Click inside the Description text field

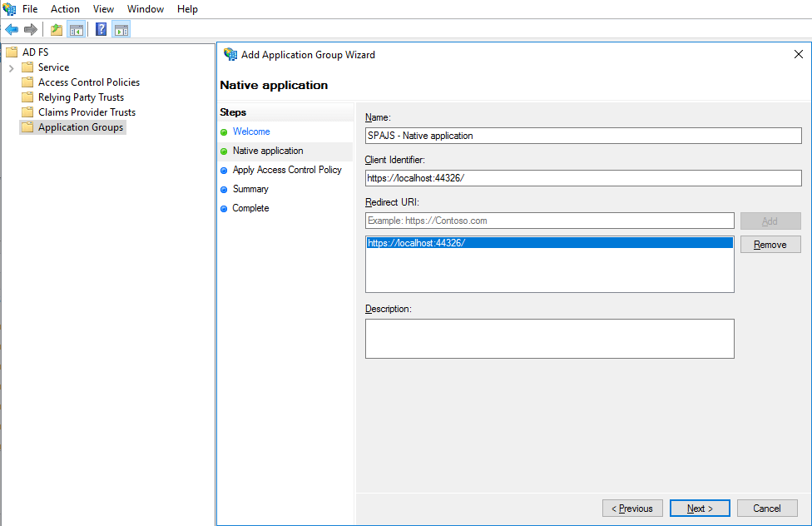[549, 338]
